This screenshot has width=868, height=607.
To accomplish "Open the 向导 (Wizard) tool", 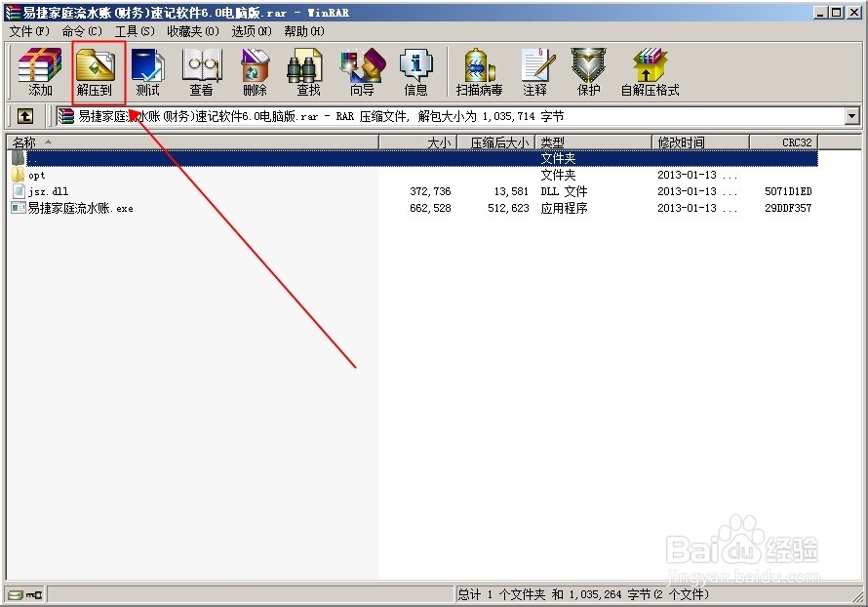I will [362, 72].
